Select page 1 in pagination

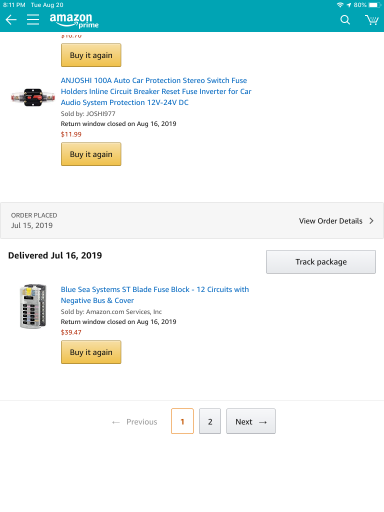pyautogui.click(x=182, y=421)
